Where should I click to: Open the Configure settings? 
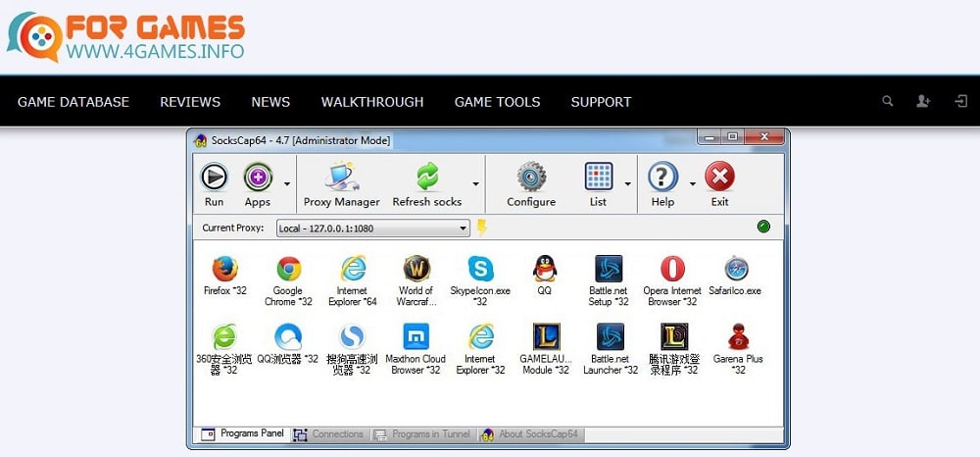click(531, 184)
